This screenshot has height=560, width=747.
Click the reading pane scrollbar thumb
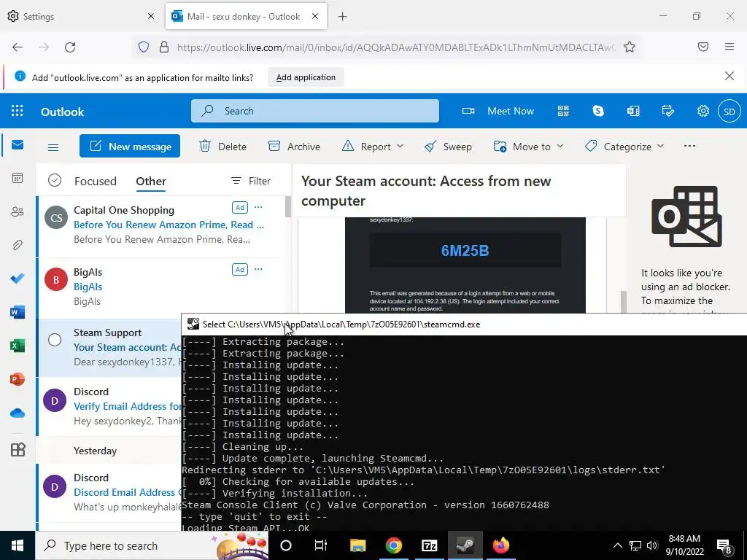tap(624, 301)
